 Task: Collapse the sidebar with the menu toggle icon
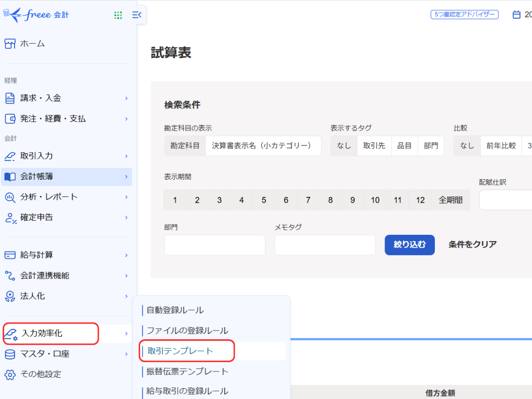[x=137, y=15]
